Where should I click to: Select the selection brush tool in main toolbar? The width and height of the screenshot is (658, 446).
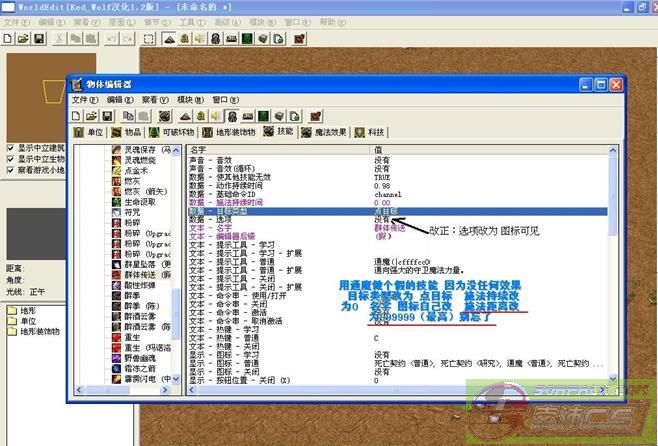(148, 38)
